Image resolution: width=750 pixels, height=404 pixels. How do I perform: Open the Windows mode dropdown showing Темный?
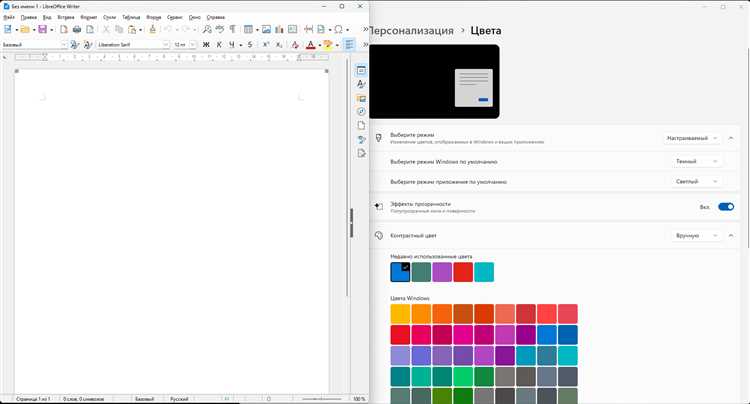[x=695, y=162]
